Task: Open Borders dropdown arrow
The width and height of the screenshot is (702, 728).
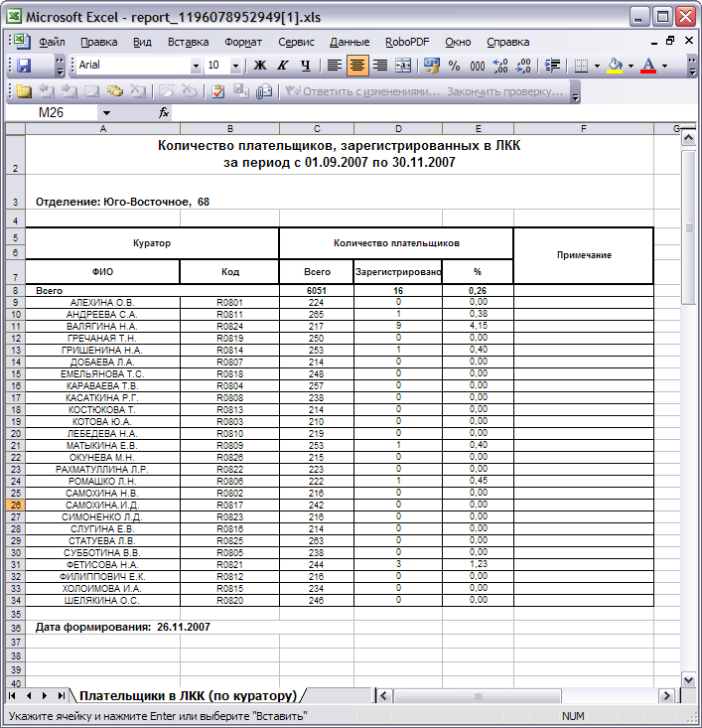Action: point(597,66)
